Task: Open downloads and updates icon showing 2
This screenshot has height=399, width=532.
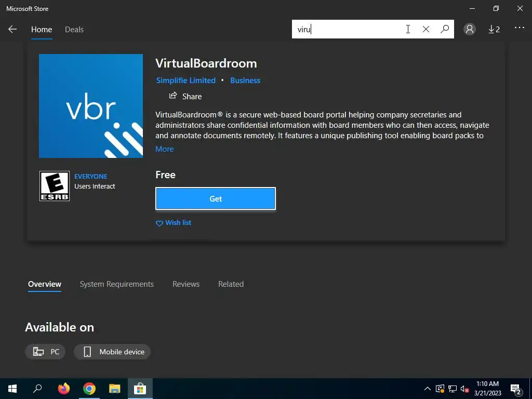Action: click(x=494, y=30)
